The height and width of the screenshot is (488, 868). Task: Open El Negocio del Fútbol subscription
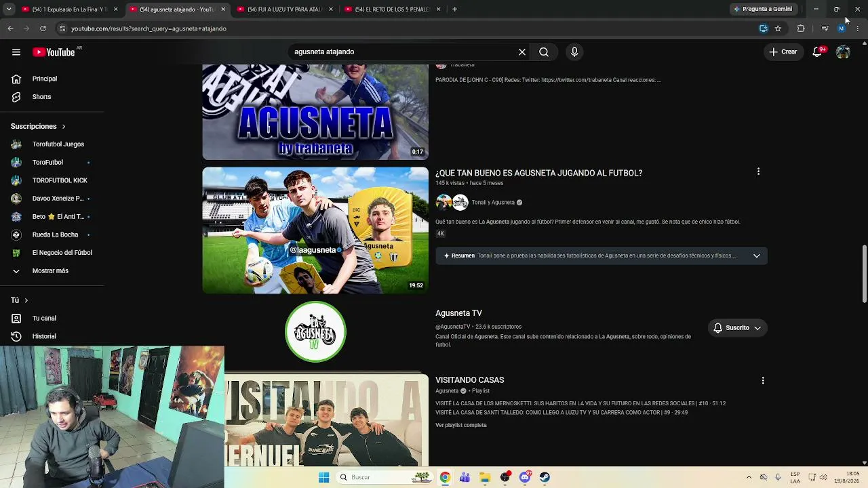click(x=62, y=253)
